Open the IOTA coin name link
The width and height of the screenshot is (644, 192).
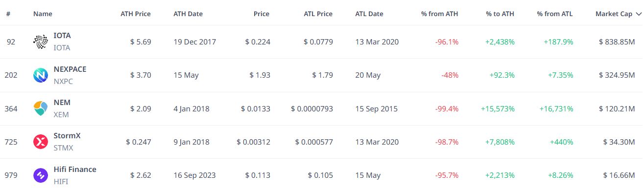click(x=62, y=36)
